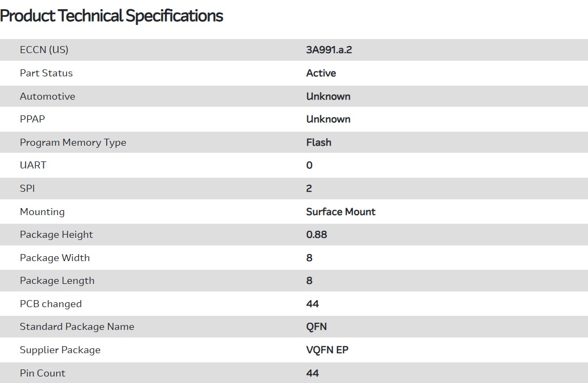
Task: Click the UART row label
Action: click(x=33, y=165)
